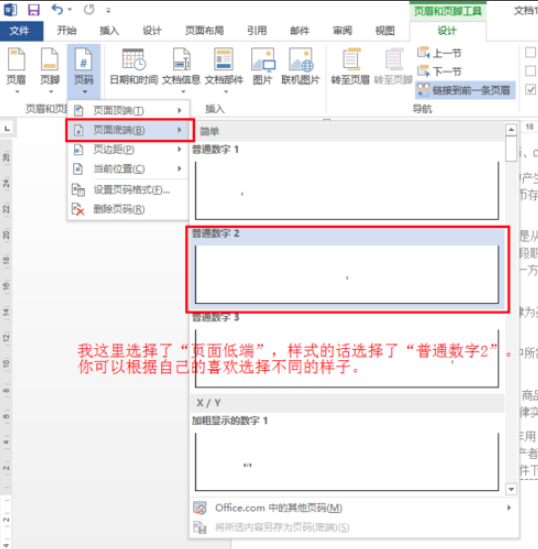
Task: Expand the 文档部件 dropdown arrow
Action: pyautogui.click(x=226, y=92)
